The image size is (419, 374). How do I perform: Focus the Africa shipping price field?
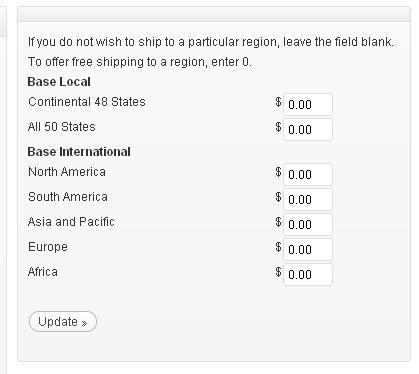(x=308, y=275)
